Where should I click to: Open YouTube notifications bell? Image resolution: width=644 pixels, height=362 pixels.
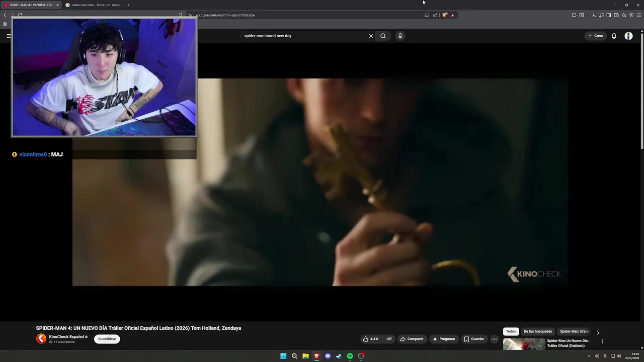[x=614, y=36]
